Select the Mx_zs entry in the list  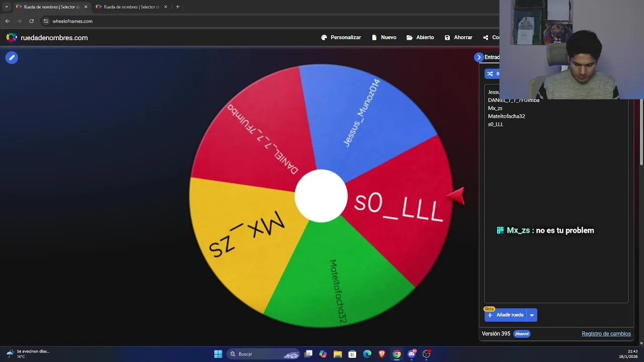(495, 108)
